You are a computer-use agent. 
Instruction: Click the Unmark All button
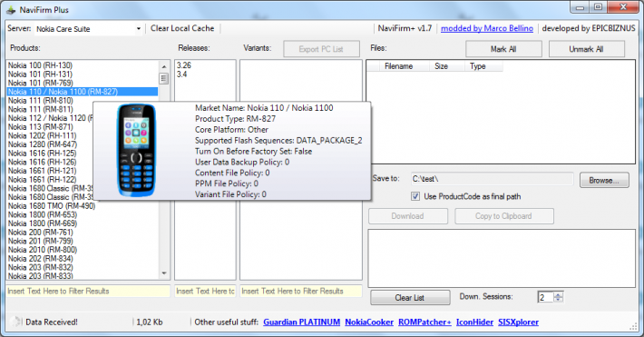tap(587, 49)
